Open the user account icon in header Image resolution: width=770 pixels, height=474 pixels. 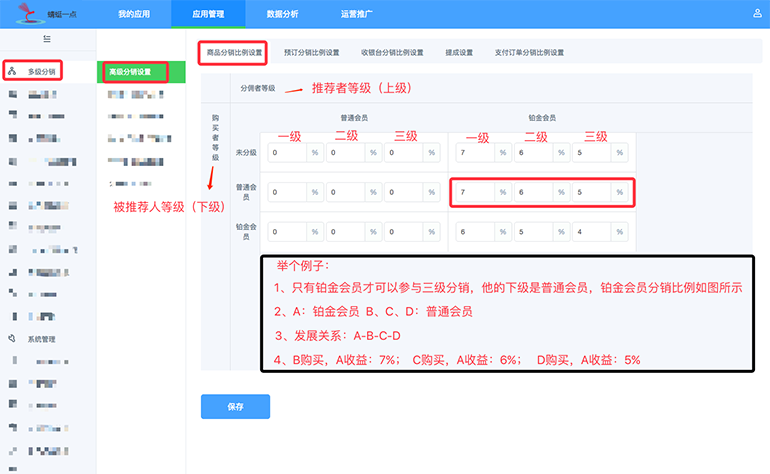tap(757, 14)
